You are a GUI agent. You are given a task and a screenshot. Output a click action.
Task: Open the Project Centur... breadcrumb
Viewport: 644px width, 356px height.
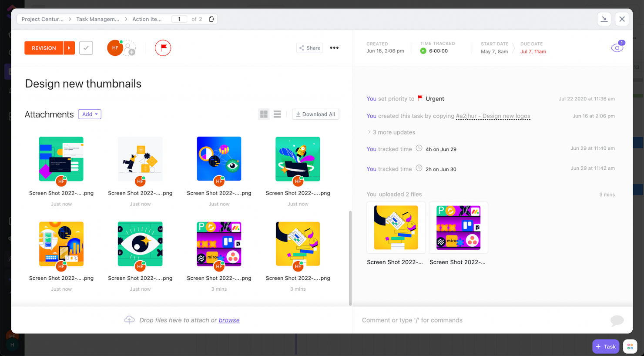pyautogui.click(x=43, y=19)
